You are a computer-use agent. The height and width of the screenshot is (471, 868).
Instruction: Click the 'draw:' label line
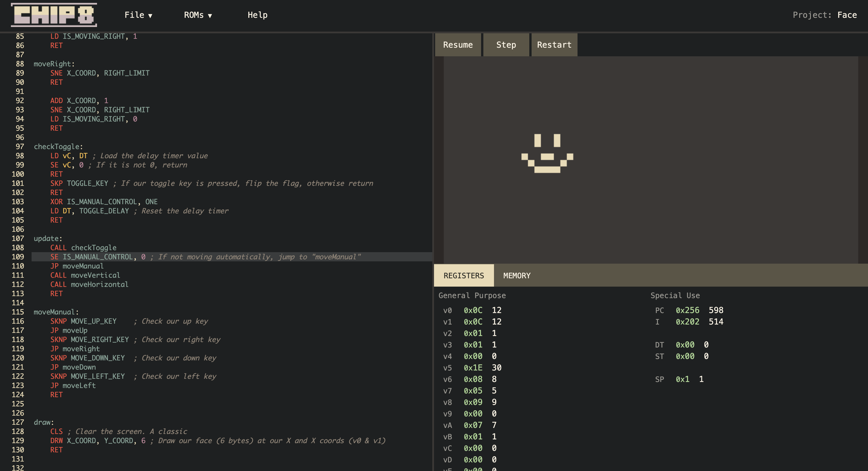[43, 422]
